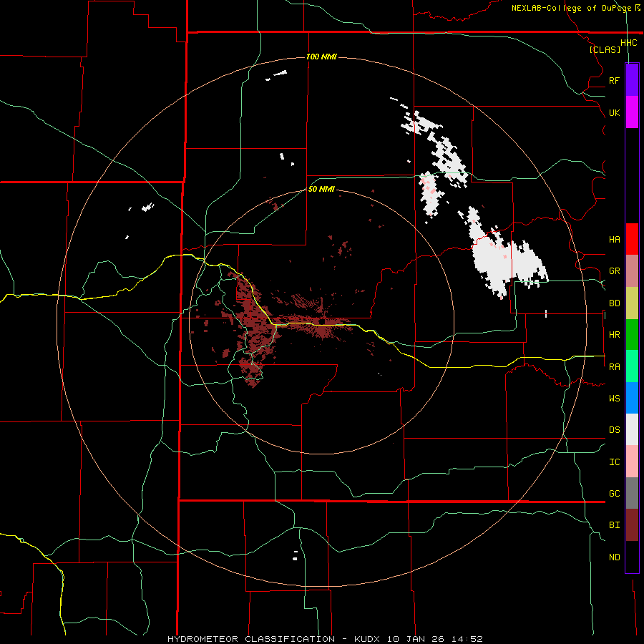This screenshot has width=644, height=644.
Task: Click the HR legend label text
Action: (x=615, y=335)
